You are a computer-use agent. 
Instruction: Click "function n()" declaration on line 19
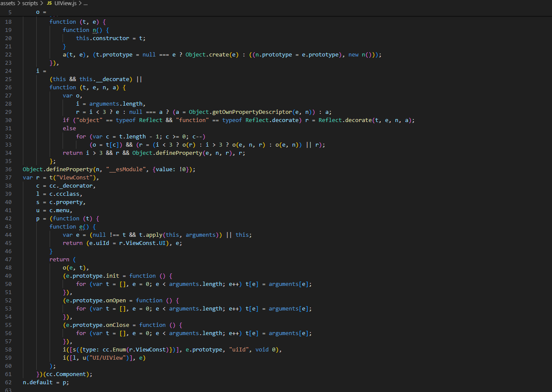tap(82, 30)
